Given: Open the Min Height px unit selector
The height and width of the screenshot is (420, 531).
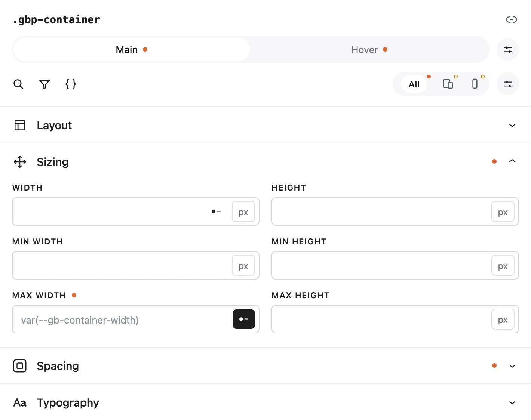Looking at the screenshot, I should pyautogui.click(x=503, y=265).
